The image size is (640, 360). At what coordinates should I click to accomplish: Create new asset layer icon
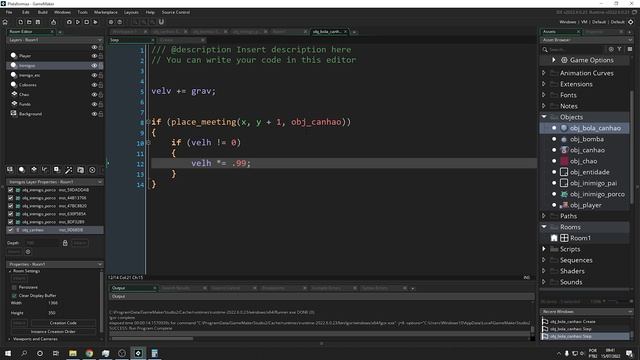coord(57,170)
